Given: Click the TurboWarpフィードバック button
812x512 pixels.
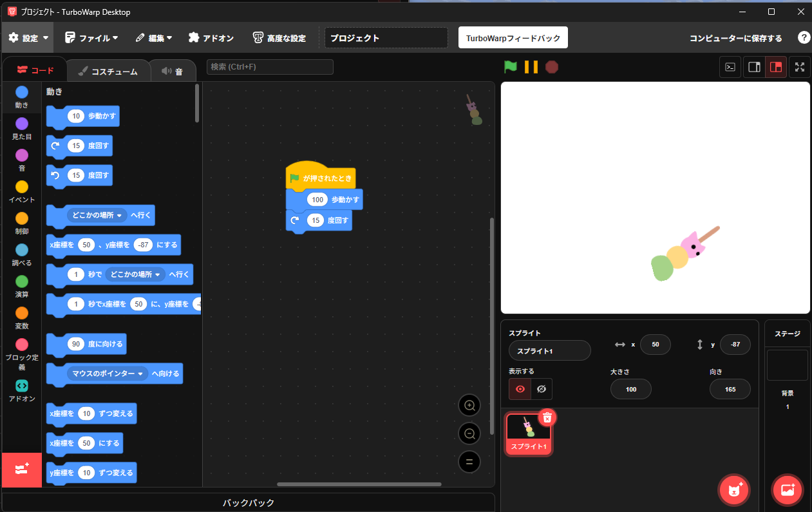Looking at the screenshot, I should point(513,38).
